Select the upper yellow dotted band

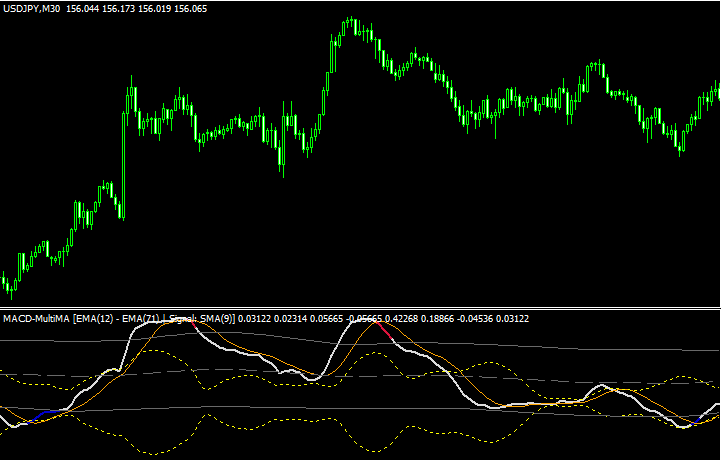[x=250, y=379]
